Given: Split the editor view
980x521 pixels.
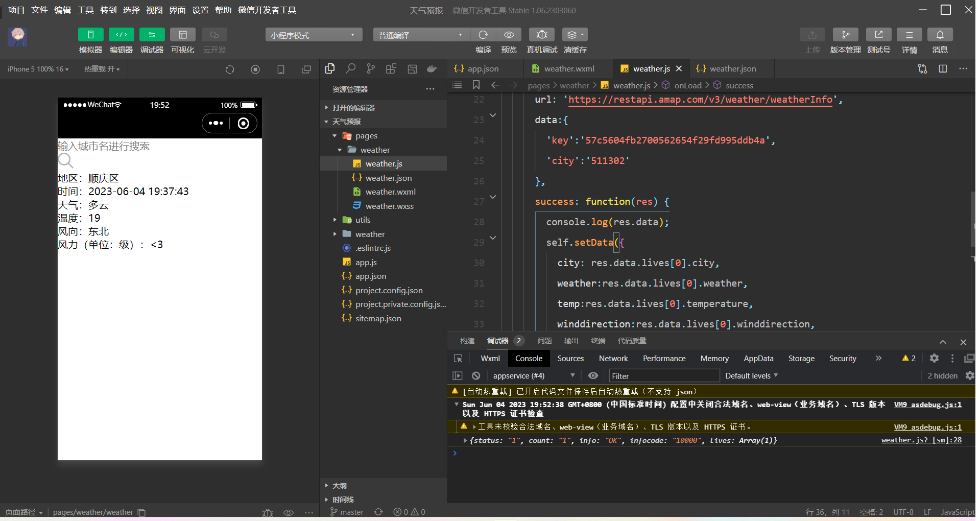Looking at the screenshot, I should tap(943, 68).
